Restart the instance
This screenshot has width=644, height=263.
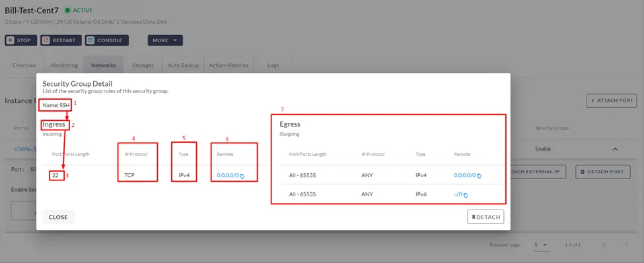[61, 40]
